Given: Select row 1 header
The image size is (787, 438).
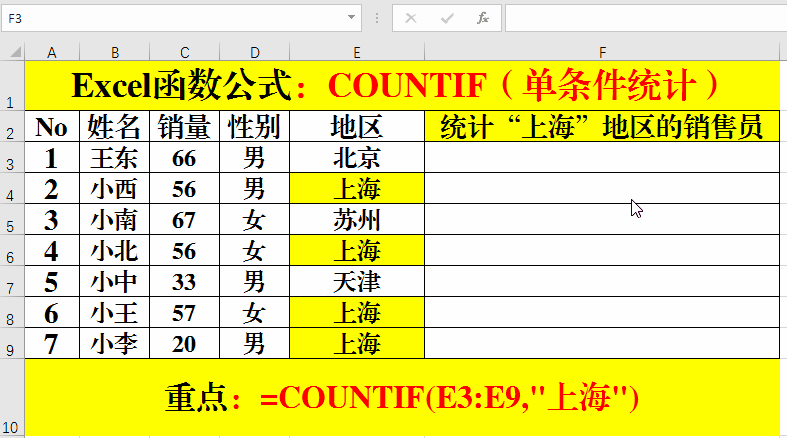Looking at the screenshot, I should point(12,86).
